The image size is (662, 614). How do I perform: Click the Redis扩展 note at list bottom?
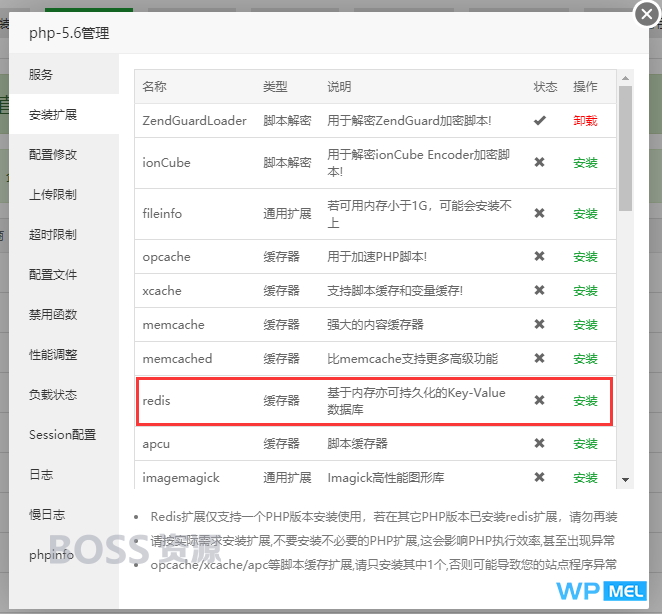click(x=384, y=516)
